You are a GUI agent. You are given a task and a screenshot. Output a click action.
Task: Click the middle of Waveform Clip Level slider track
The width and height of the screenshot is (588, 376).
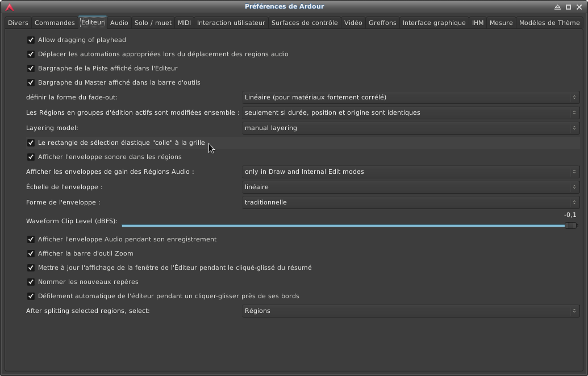pos(350,225)
